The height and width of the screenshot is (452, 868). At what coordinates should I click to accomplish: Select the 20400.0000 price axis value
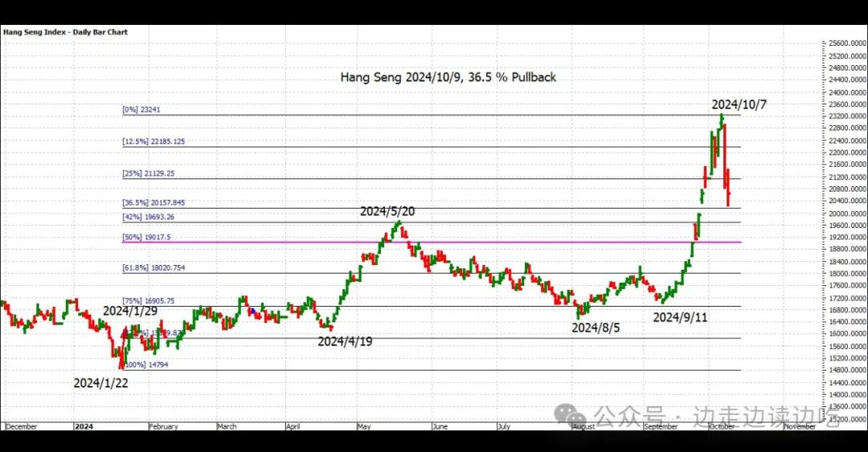848,201
